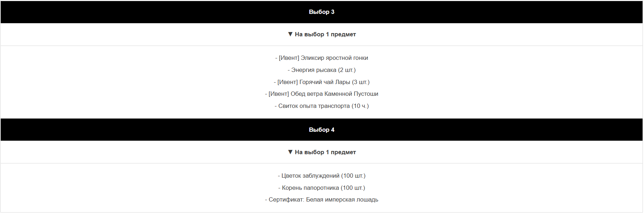Select '[Ивент] Обед ветра Каменной Пустоши'

[321, 94]
